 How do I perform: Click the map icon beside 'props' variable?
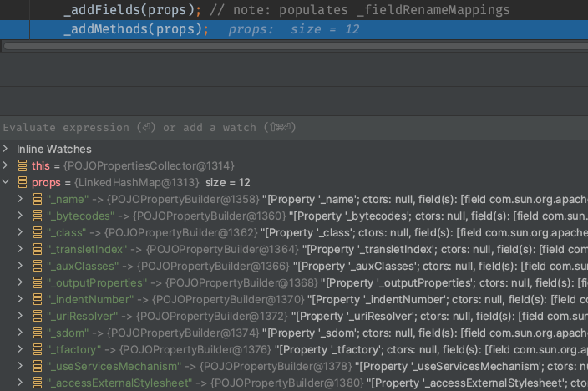click(23, 182)
